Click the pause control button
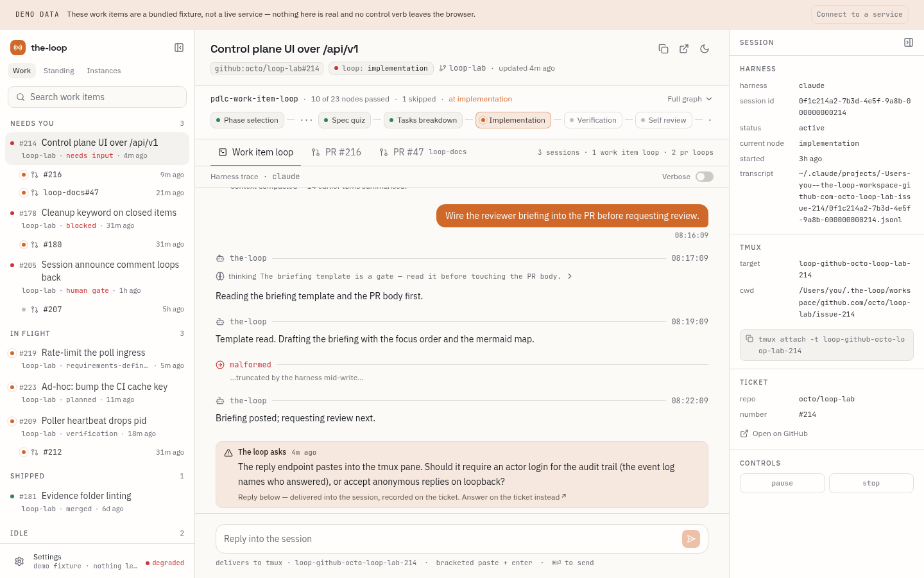This screenshot has height=578, width=924. [x=782, y=483]
